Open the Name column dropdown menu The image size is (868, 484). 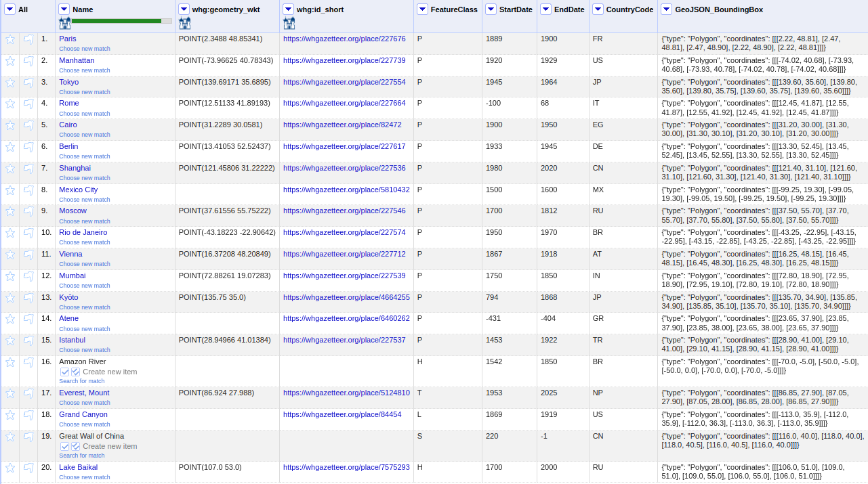coord(64,9)
